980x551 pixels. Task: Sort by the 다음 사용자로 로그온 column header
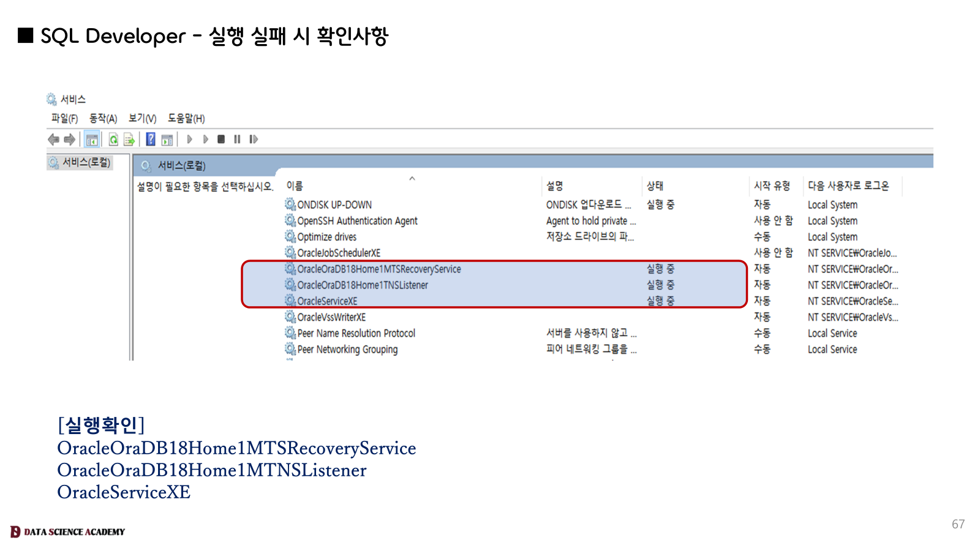(848, 186)
